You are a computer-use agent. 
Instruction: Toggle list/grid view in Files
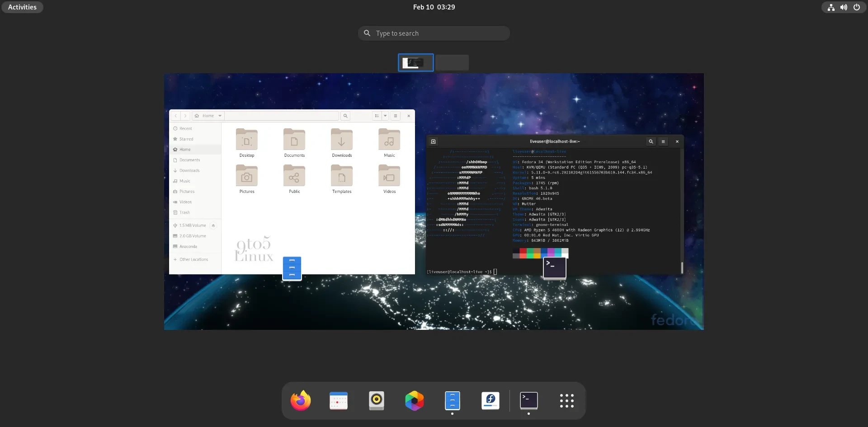(377, 116)
